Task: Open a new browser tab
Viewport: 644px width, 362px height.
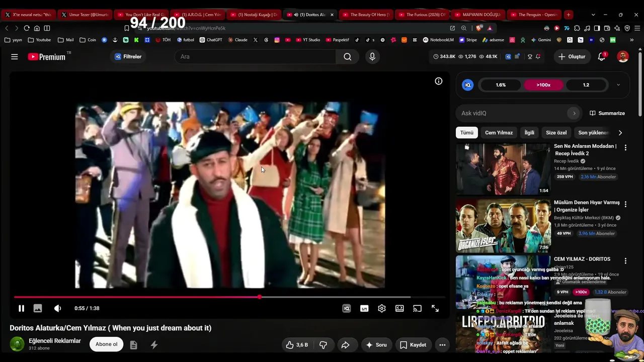Action: coord(568,15)
